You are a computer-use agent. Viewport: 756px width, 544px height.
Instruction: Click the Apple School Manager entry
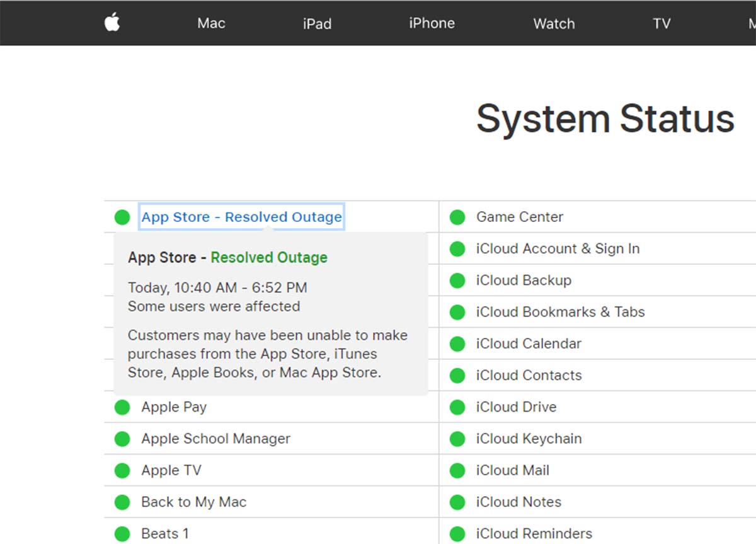215,439
